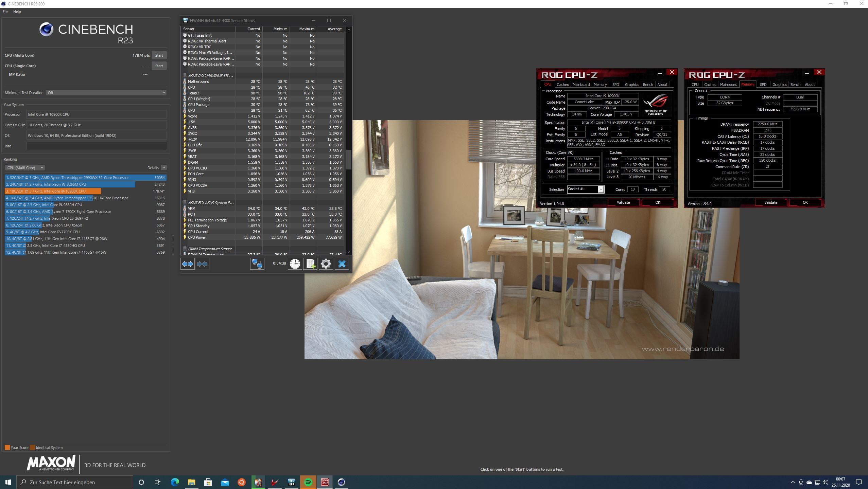The image size is (868, 489).
Task: Click the taskbar clock and date
Action: (x=841, y=482)
